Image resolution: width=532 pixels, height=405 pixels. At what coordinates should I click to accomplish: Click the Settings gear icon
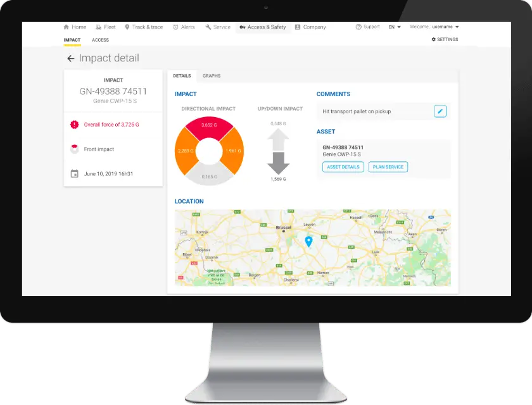433,39
